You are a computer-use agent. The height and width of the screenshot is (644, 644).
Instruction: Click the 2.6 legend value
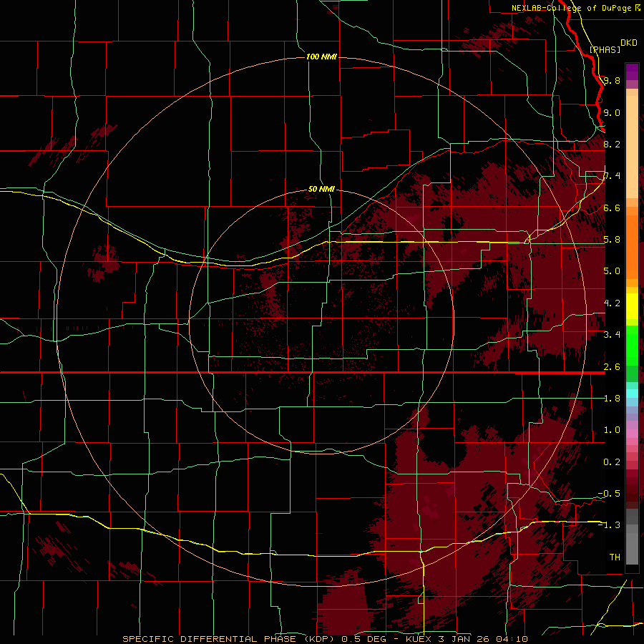tap(612, 366)
